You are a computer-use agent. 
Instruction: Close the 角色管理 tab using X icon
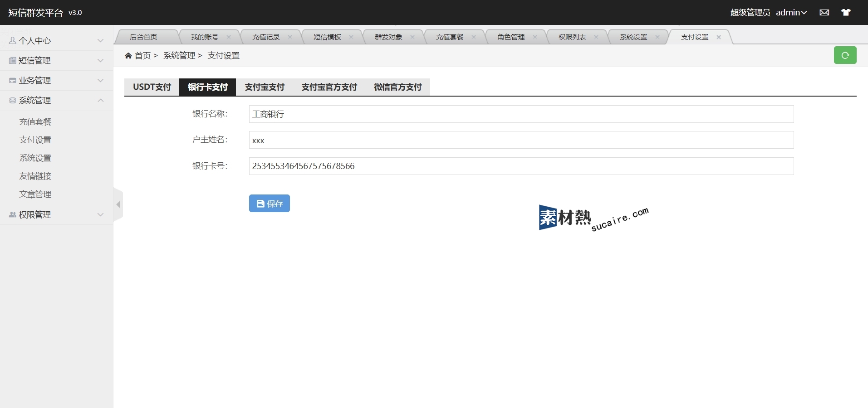(x=535, y=37)
